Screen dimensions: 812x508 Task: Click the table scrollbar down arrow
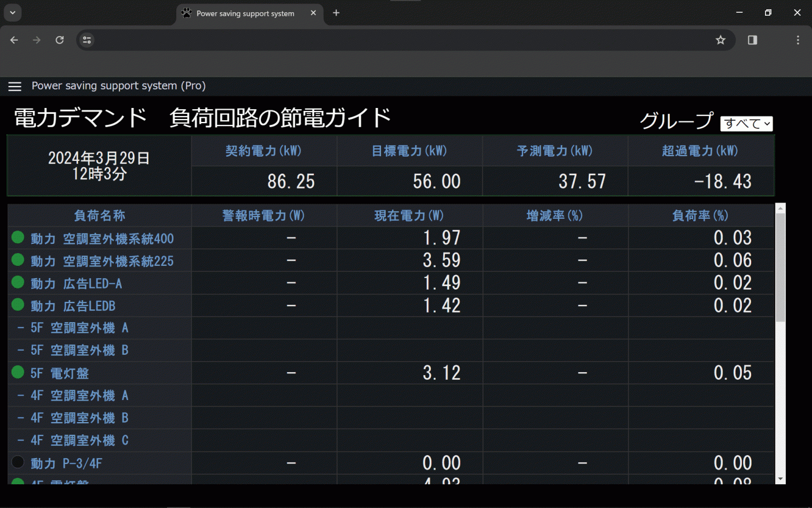[x=781, y=479]
